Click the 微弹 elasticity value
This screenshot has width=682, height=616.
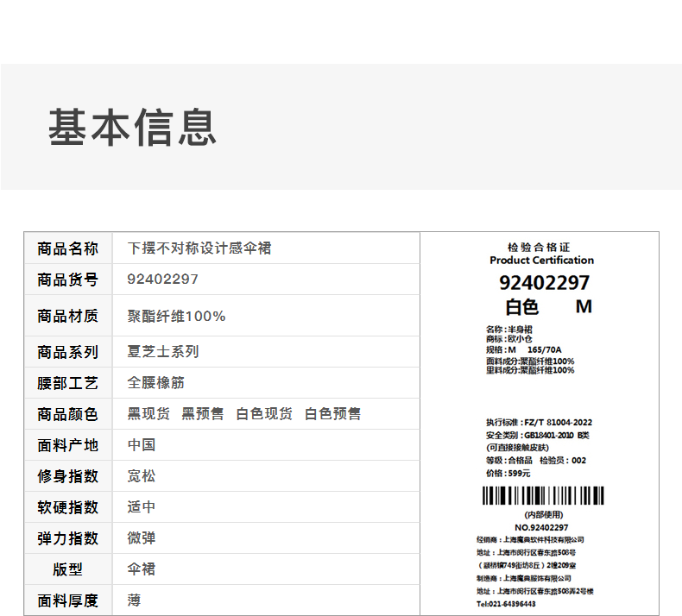142,538
